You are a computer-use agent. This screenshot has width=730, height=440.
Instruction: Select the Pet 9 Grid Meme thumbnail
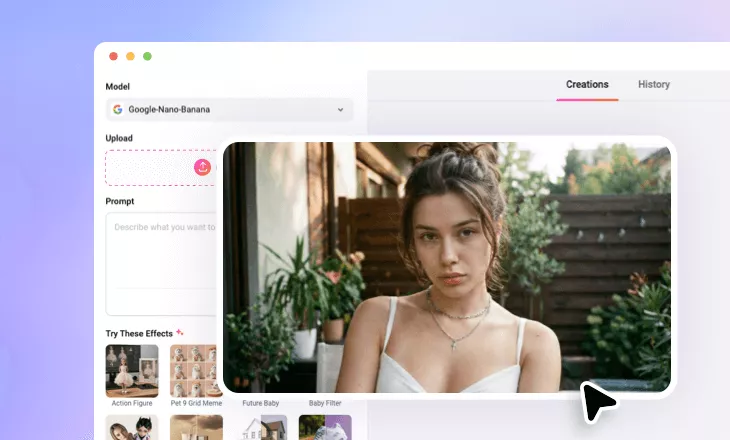pos(194,371)
